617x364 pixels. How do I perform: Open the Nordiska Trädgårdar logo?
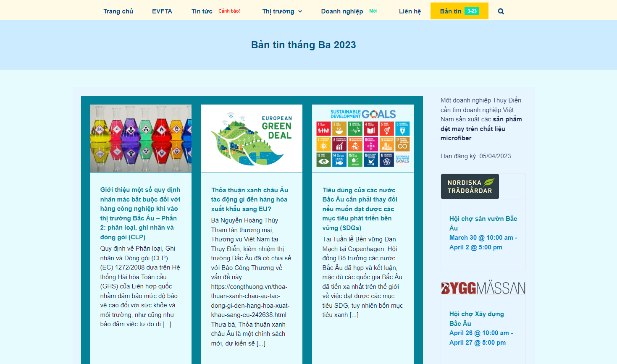(470, 186)
